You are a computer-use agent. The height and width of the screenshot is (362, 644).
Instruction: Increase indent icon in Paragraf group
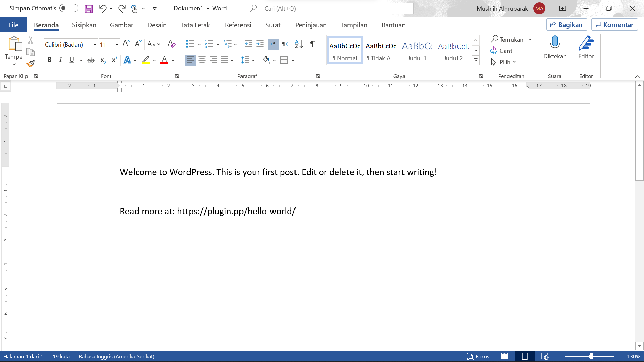pos(260,44)
